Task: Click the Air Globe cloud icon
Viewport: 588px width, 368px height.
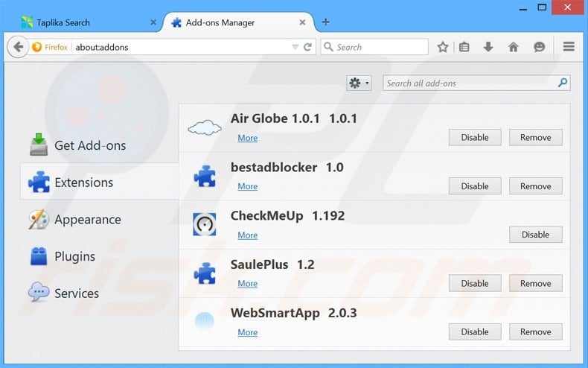Action: click(205, 127)
